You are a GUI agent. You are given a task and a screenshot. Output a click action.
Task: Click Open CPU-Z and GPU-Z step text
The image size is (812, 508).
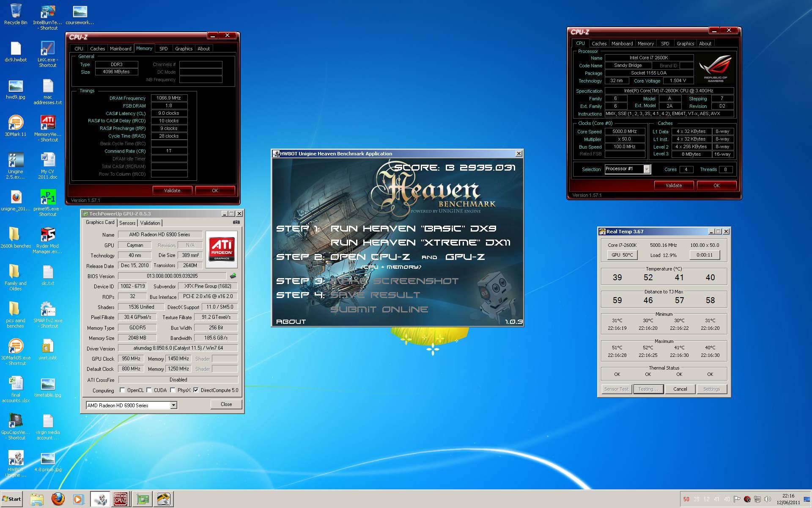pos(407,257)
